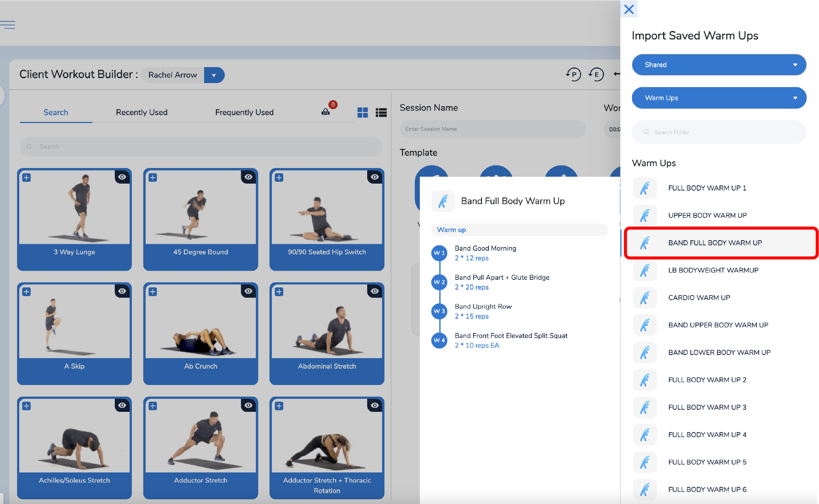Click the Search Folder field
819x504 pixels.
pyautogui.click(x=719, y=132)
